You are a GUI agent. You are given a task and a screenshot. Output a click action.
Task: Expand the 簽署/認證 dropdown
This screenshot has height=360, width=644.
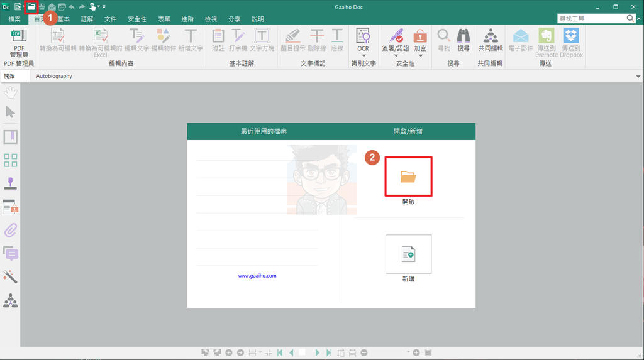click(395, 55)
